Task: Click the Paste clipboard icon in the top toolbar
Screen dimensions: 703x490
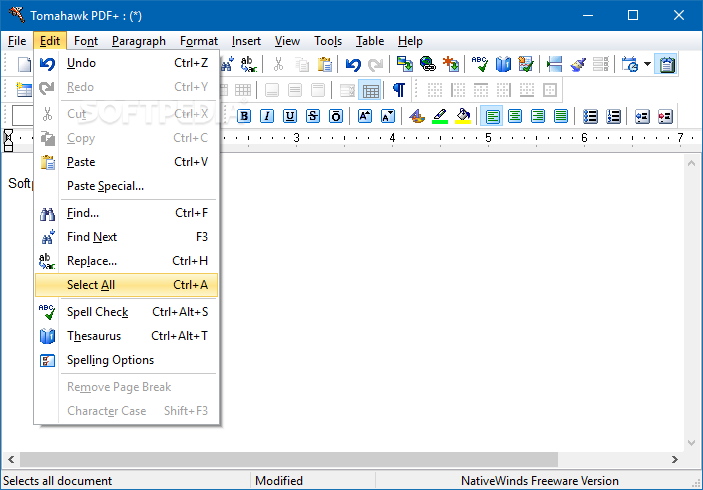Action: [324, 65]
